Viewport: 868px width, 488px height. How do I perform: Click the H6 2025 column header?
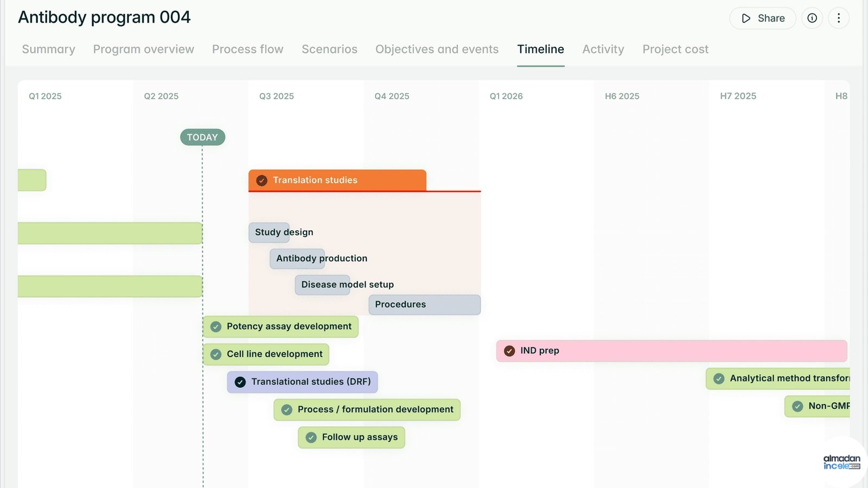622,96
